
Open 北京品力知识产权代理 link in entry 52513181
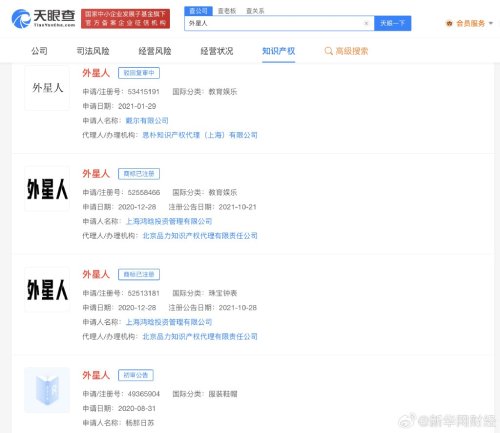click(x=200, y=336)
